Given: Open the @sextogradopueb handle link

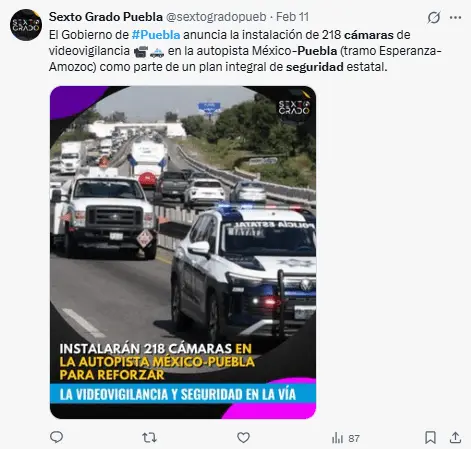Looking at the screenshot, I should click(x=216, y=17).
